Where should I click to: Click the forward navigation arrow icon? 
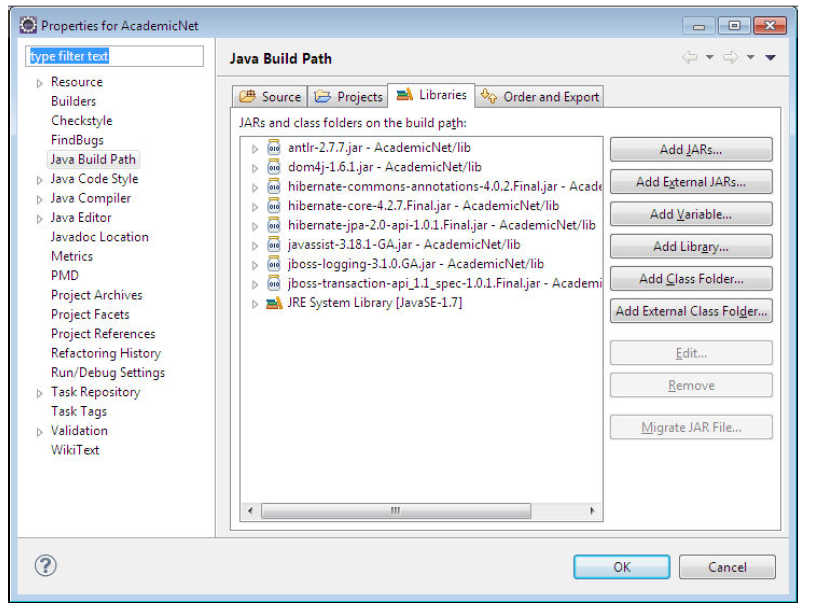pyautogui.click(x=731, y=58)
